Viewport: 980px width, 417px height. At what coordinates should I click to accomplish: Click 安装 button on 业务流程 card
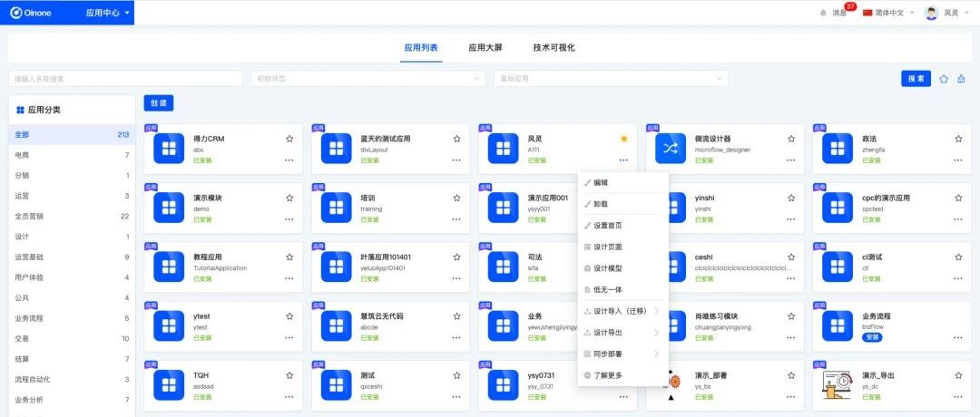click(x=871, y=338)
